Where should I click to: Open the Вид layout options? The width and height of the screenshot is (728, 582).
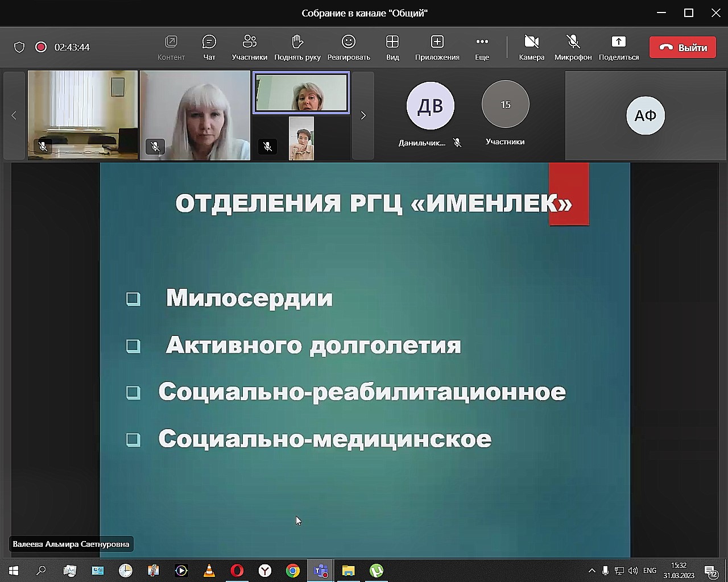(x=392, y=48)
